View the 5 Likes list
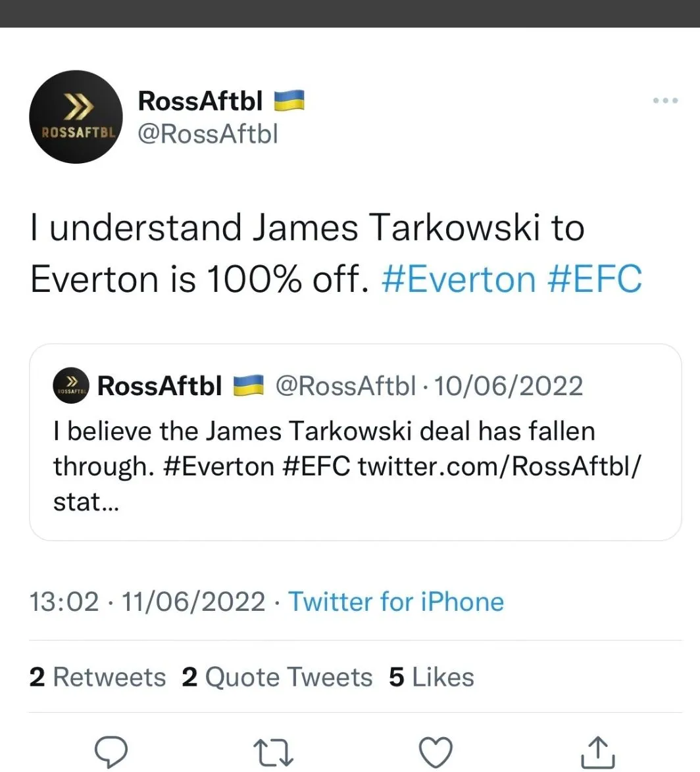This screenshot has width=700, height=772. [x=432, y=677]
